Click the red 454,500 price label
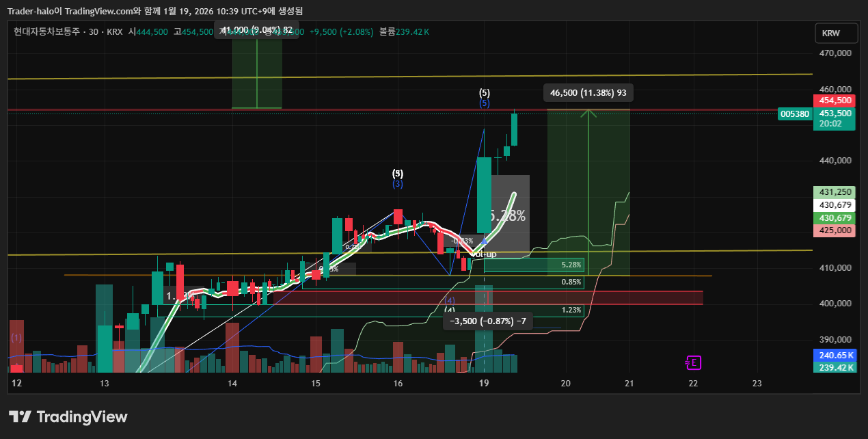This screenshot has height=439, width=868. (835, 101)
